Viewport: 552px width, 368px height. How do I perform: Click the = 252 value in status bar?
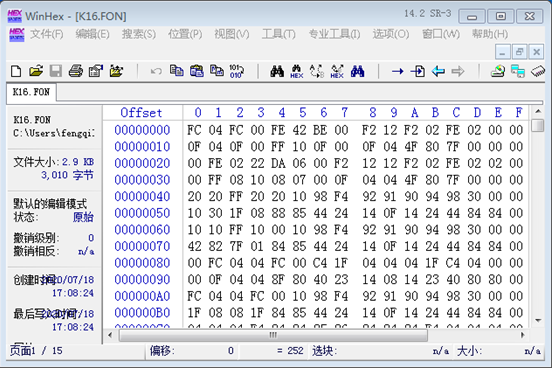point(290,351)
